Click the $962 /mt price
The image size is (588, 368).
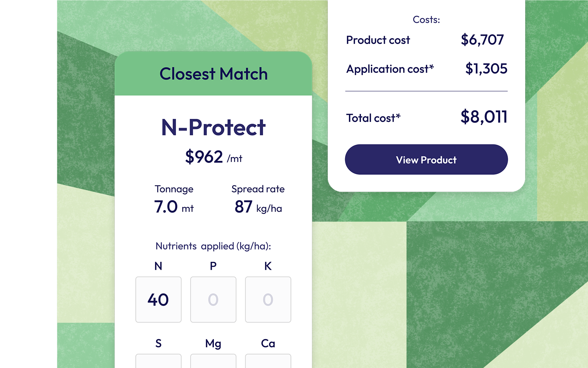214,157
